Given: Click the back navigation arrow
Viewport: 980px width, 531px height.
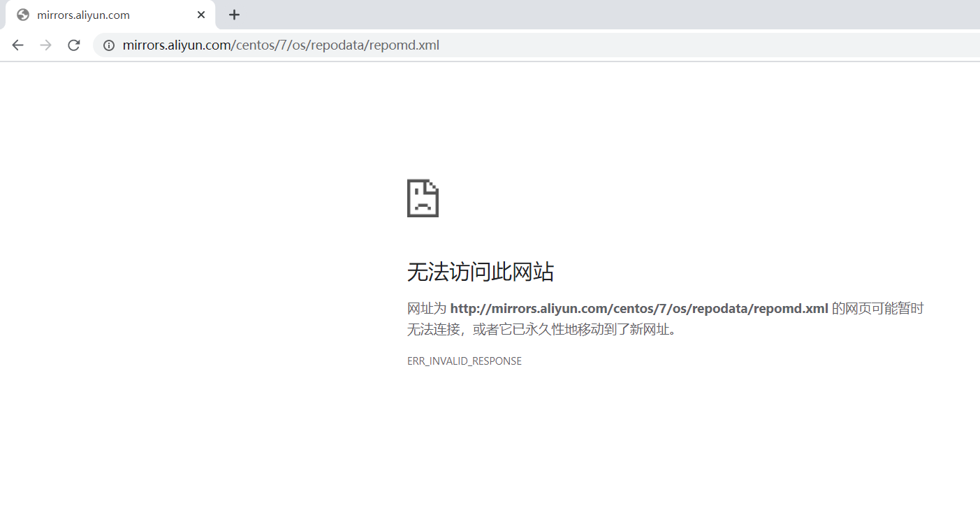Looking at the screenshot, I should pyautogui.click(x=17, y=45).
